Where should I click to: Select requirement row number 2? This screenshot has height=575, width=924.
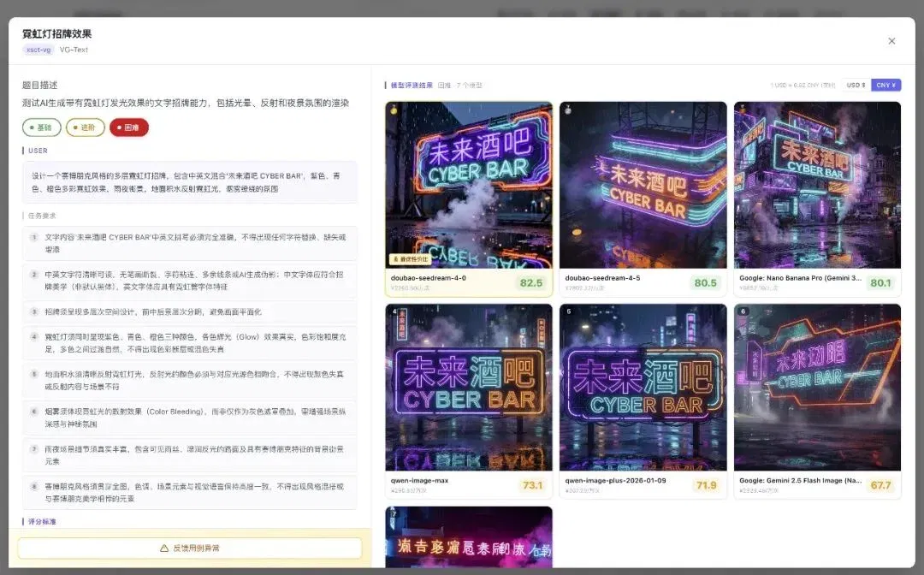190,281
